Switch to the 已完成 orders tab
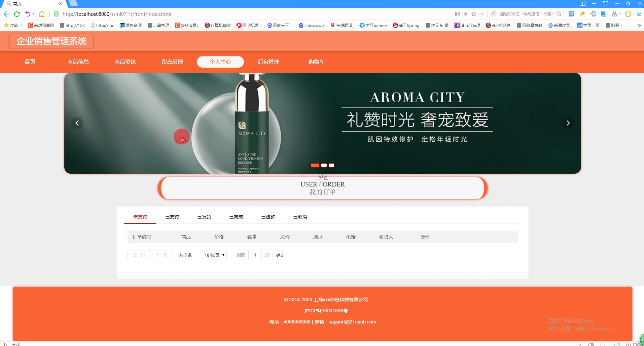 pos(236,217)
